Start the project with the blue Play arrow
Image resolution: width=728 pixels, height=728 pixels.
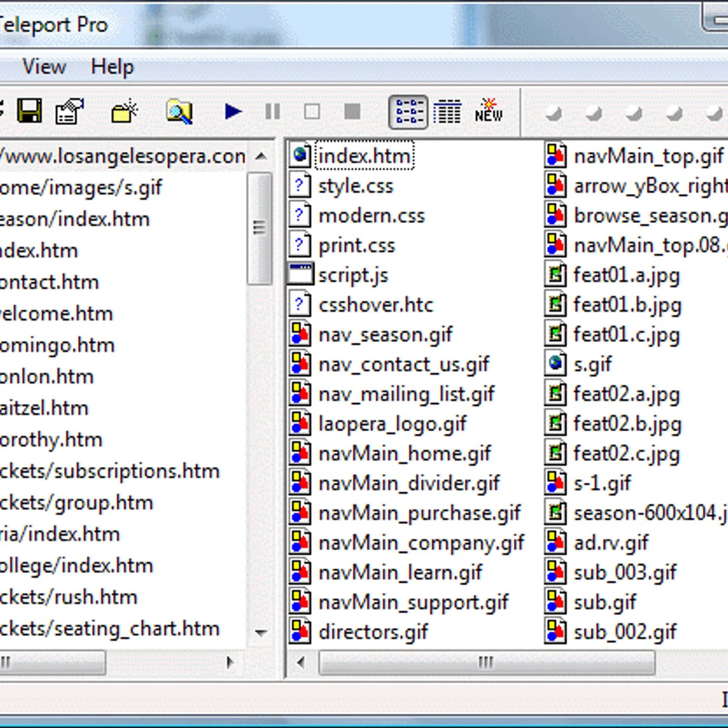click(233, 111)
